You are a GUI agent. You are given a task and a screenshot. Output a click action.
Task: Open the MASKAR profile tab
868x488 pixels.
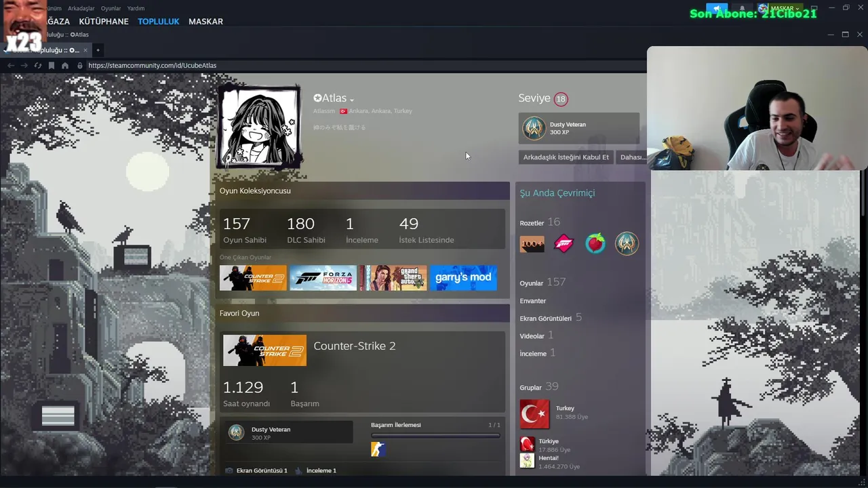pyautogui.click(x=205, y=22)
